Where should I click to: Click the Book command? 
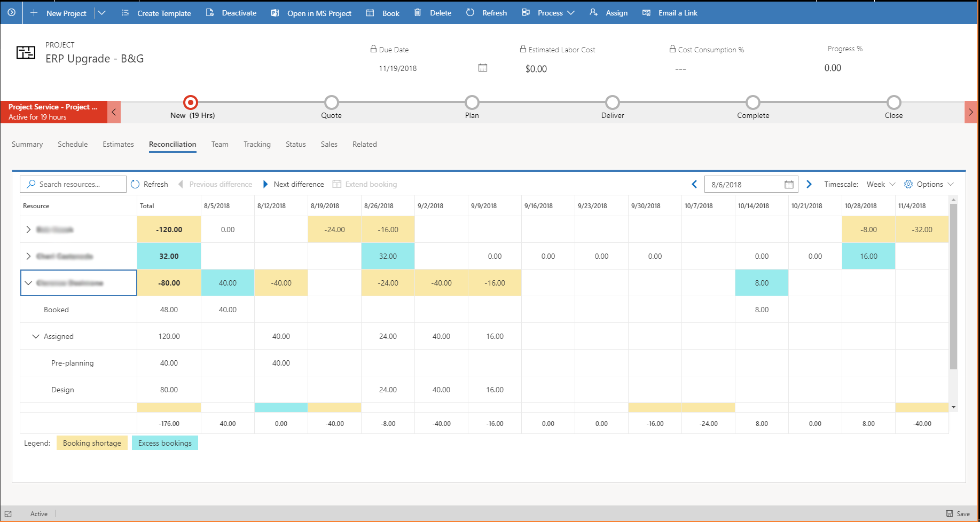(383, 13)
